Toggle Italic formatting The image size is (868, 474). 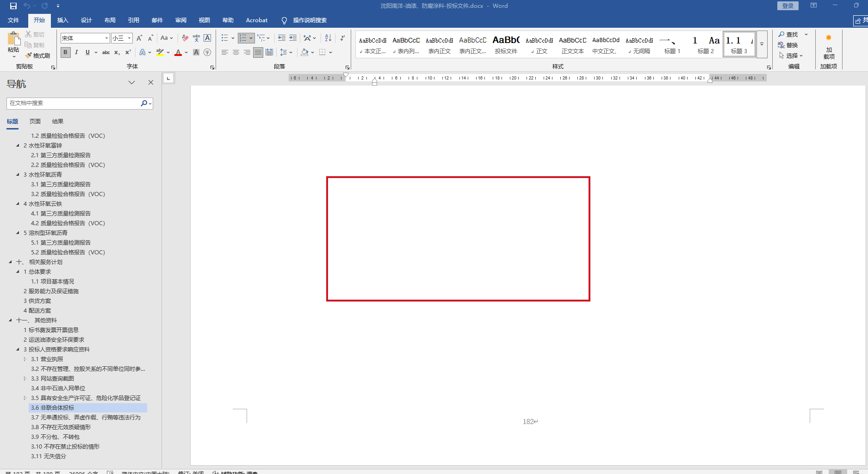[x=76, y=52]
